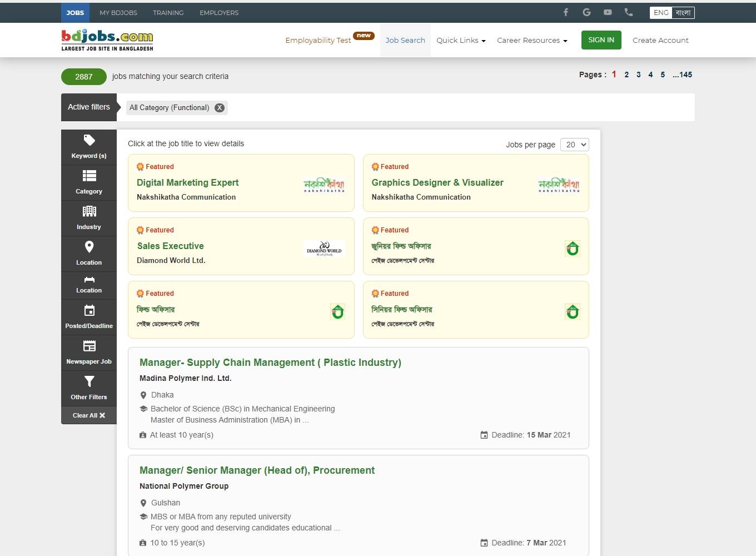Click the SIGN IN button
756x556 pixels.
[x=601, y=40]
